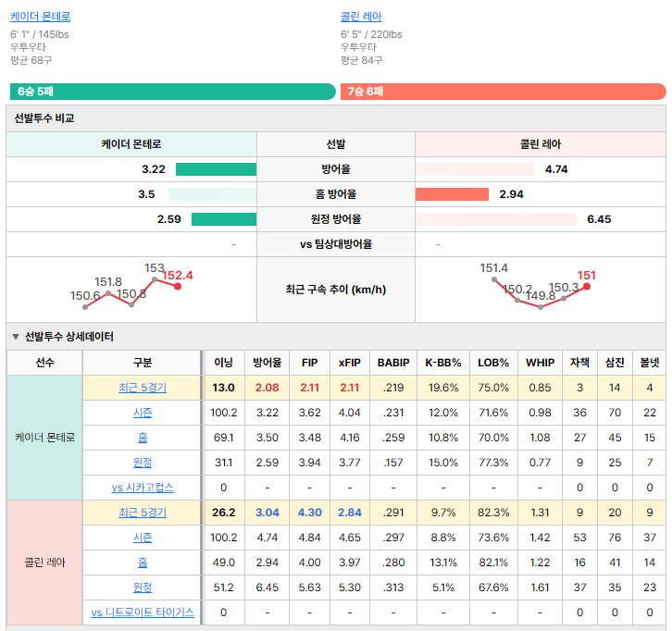Open 케이더 몬테로 player profile link
The width and height of the screenshot is (672, 631).
41,17
